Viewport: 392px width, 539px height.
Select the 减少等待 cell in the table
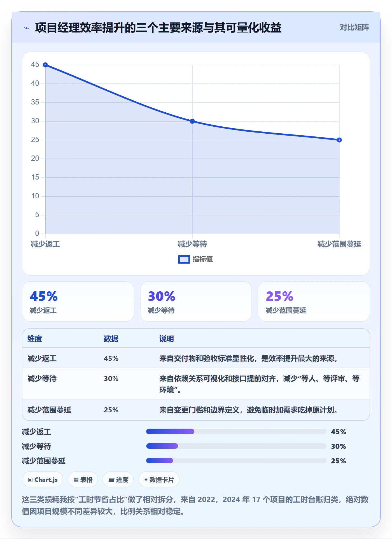click(42, 378)
